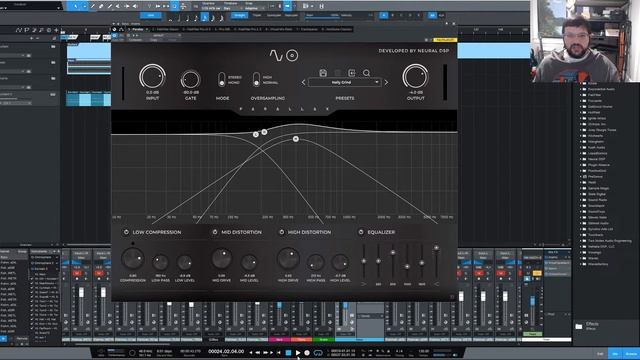Click the highlighted note value in quantize bar
640x360 pixels.
click(x=204, y=17)
